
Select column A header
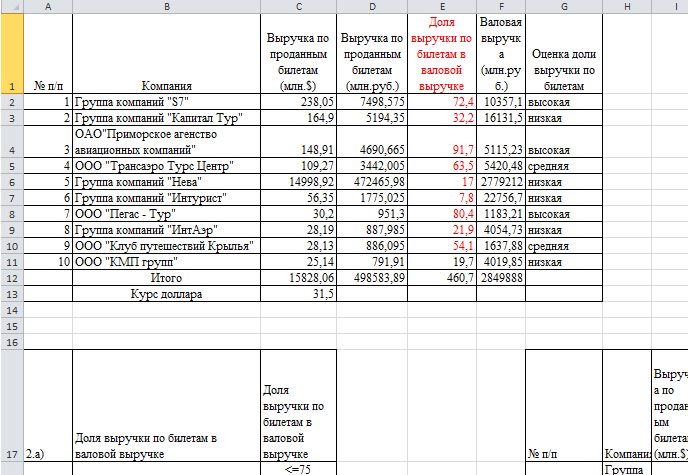(48, 6)
